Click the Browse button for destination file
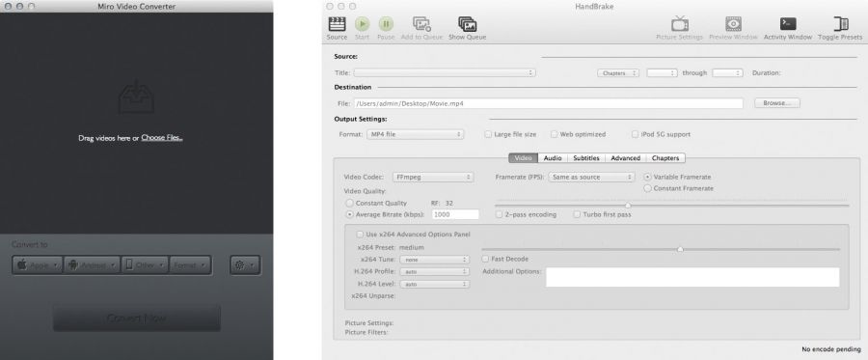 tap(776, 103)
